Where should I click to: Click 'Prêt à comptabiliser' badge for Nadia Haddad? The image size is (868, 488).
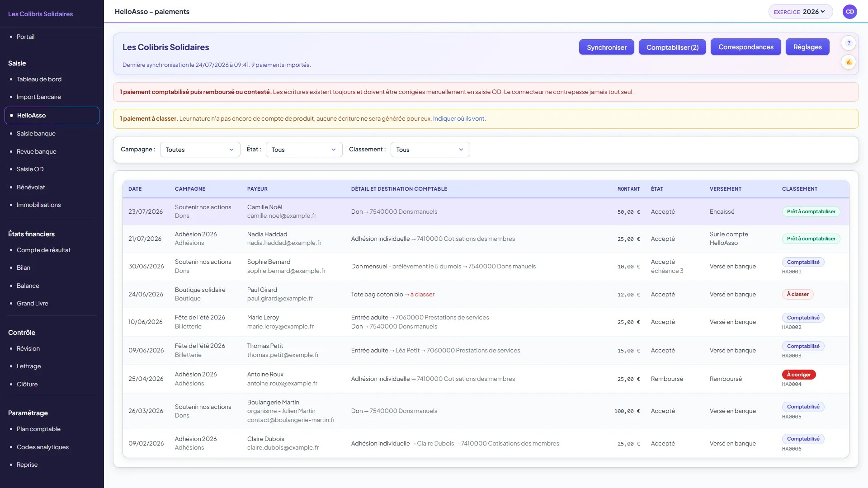coord(811,239)
